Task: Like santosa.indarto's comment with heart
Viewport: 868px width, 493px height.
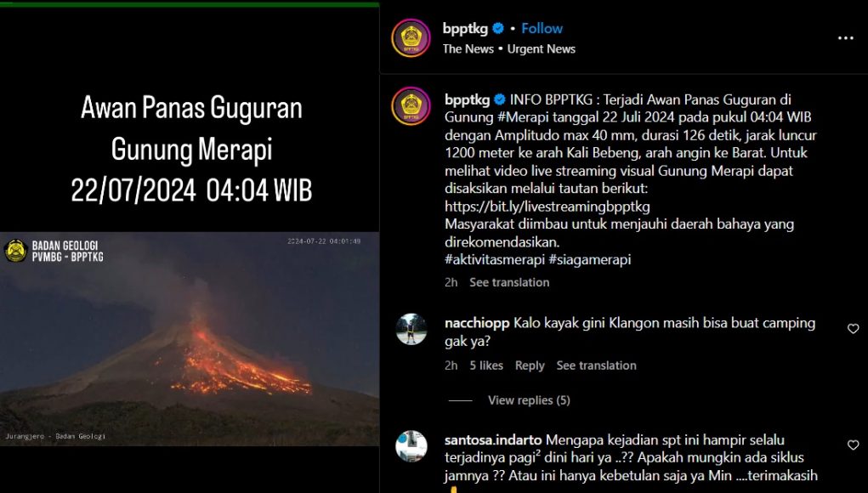Action: pyautogui.click(x=853, y=445)
